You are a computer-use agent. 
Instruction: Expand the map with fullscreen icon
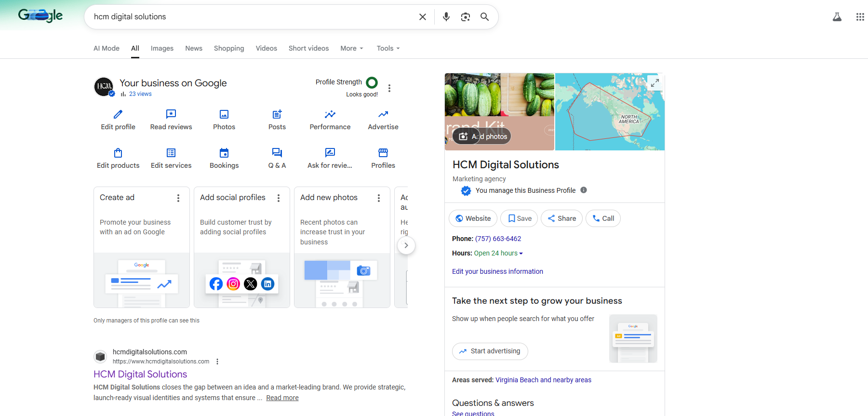(655, 82)
